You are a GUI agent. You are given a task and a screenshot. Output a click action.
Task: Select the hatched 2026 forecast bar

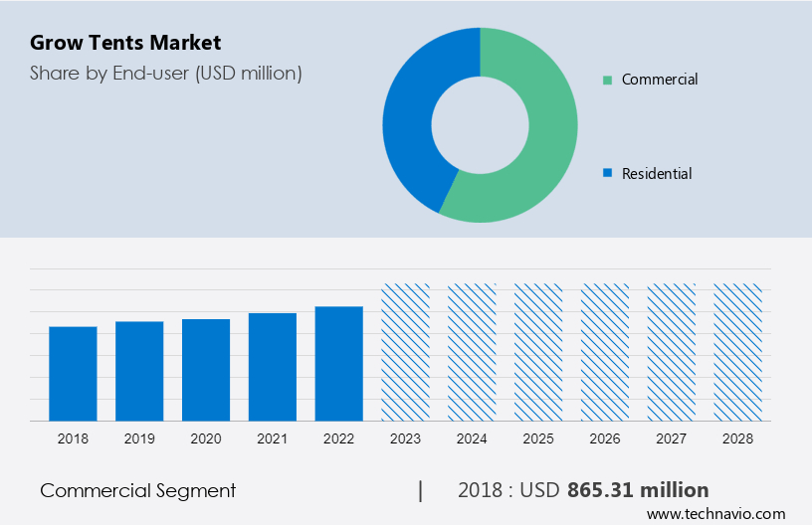[x=605, y=352]
